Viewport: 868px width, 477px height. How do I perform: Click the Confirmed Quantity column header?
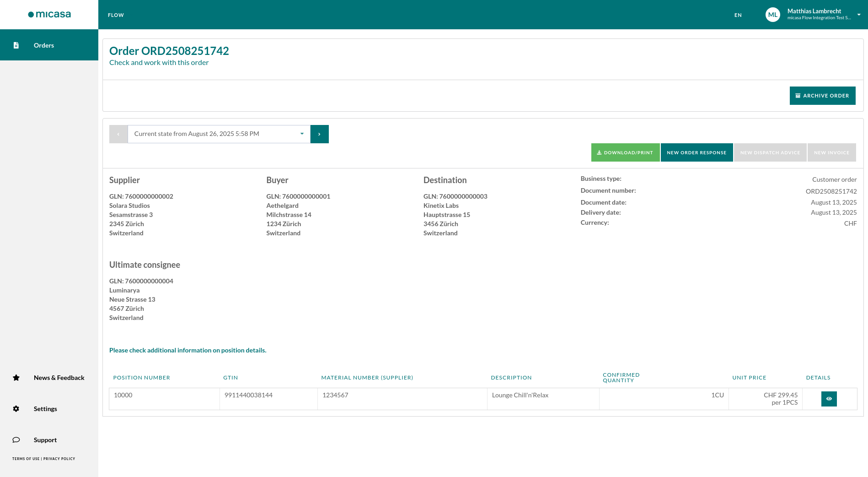click(621, 378)
